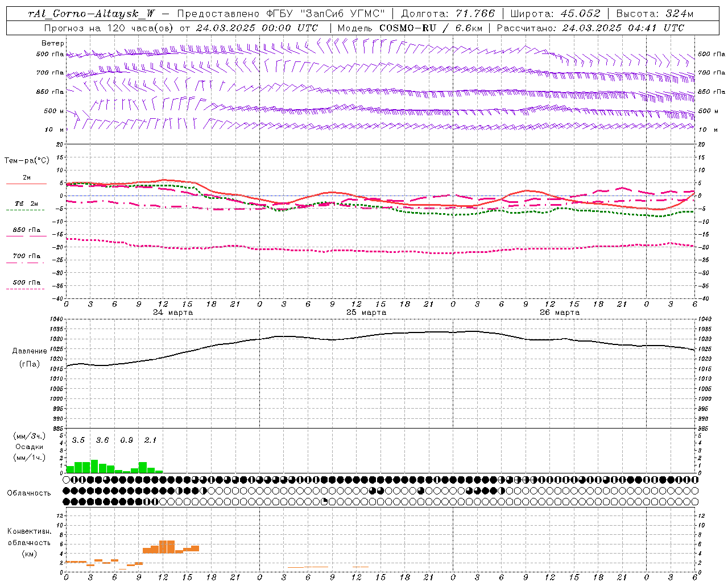The image size is (728, 582).
Task: Click the (мм/1ч.) precipitation unit label
Action: coord(30,458)
